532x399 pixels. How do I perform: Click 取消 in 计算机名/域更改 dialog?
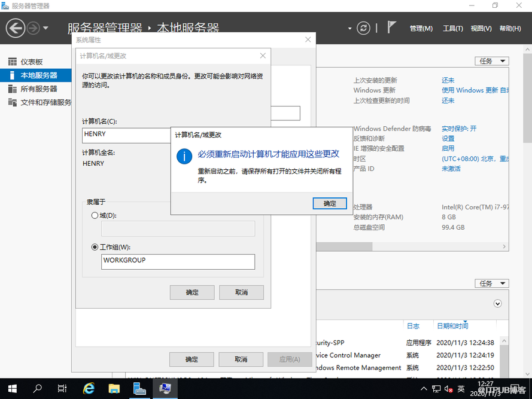241,293
